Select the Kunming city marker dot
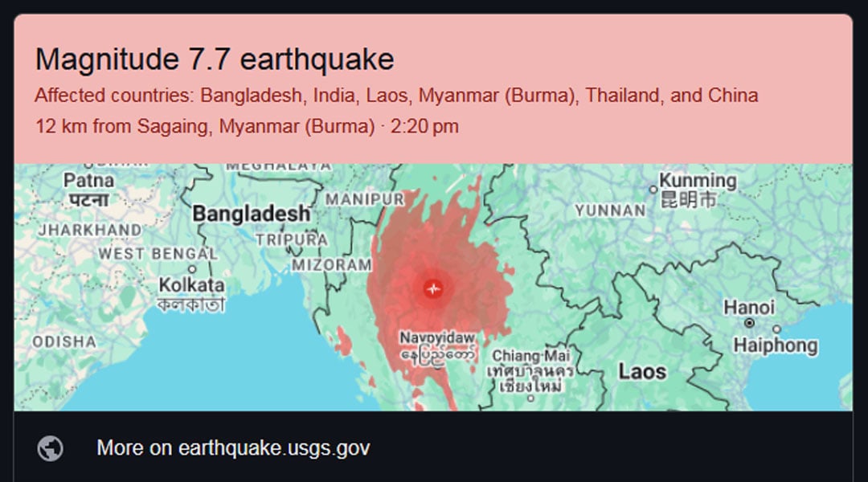Image resolution: width=868 pixels, height=482 pixels. [653, 190]
